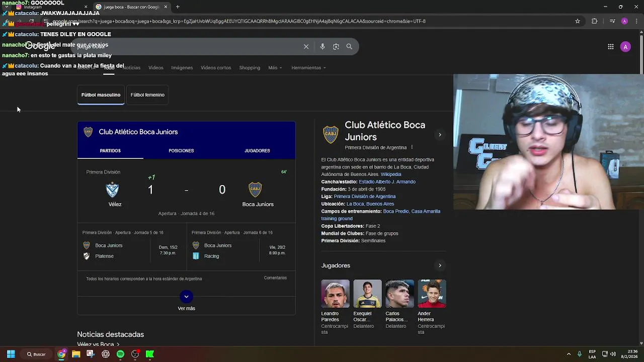Image resolution: width=644 pixels, height=362 pixels.
Task: Open Chrome from the taskbar
Action: pyautogui.click(x=61, y=354)
